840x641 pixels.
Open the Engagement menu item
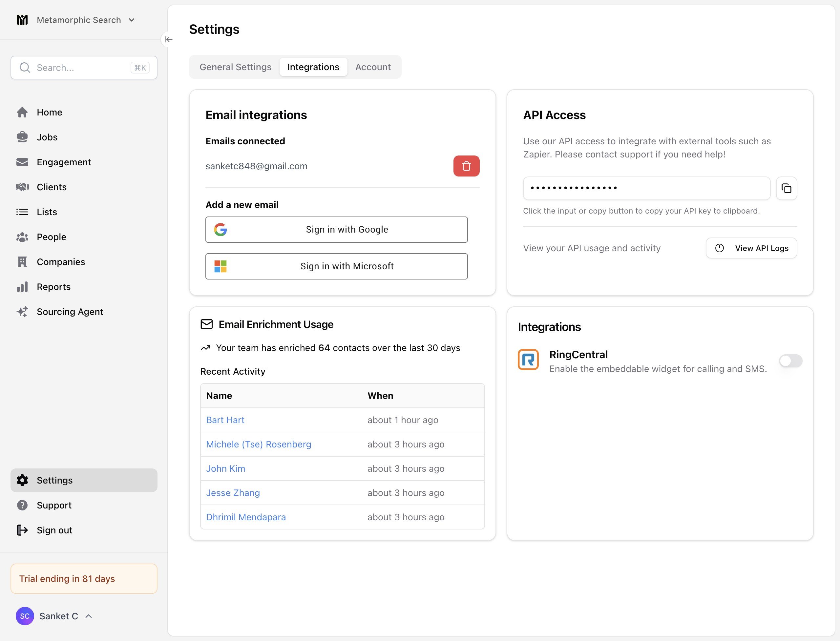pyautogui.click(x=84, y=162)
